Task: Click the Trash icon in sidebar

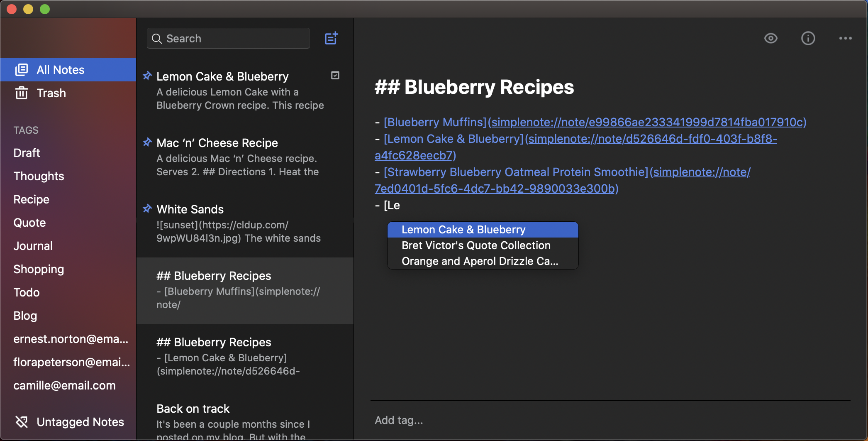Action: [x=22, y=93]
